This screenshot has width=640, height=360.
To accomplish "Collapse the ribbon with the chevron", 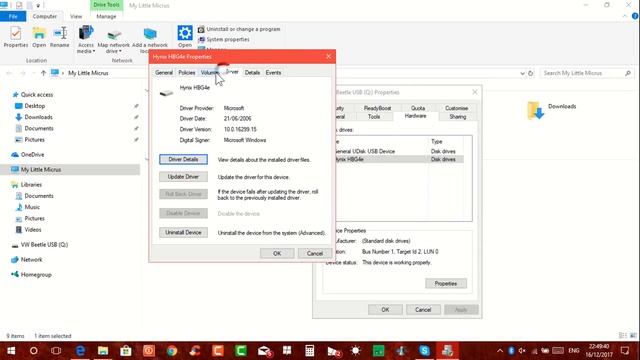I will pyautogui.click(x=625, y=16).
